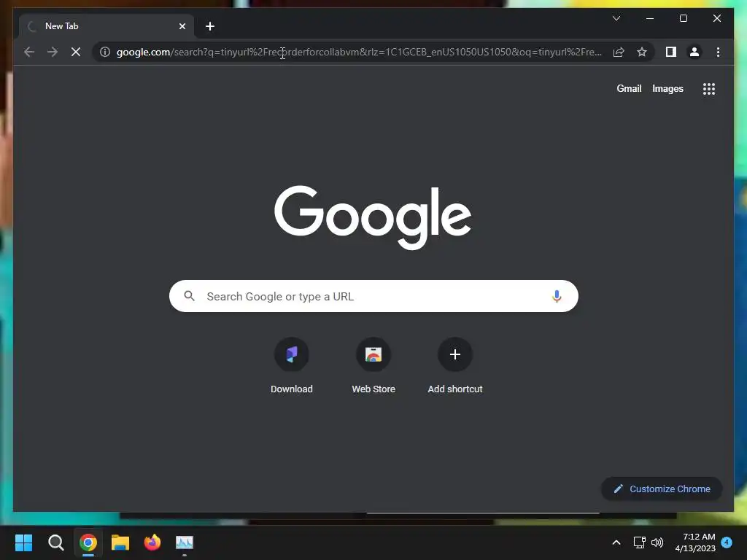Image resolution: width=747 pixels, height=560 pixels.
Task: Start voice search with microphone
Action: pyautogui.click(x=557, y=296)
